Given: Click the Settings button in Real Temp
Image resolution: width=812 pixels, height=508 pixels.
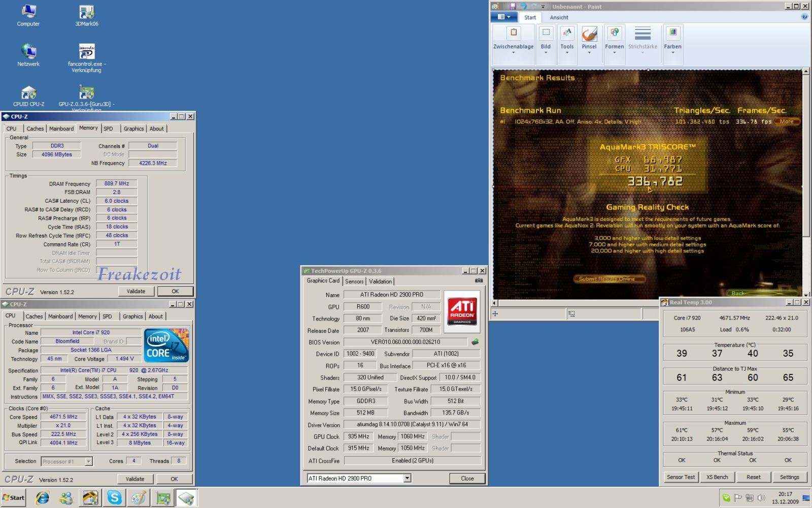Looking at the screenshot, I should 789,477.
